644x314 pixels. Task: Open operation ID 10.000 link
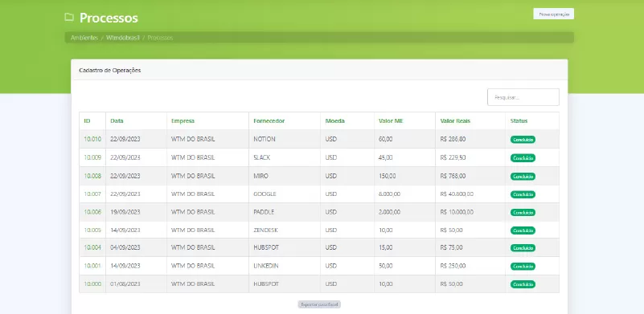(92, 284)
